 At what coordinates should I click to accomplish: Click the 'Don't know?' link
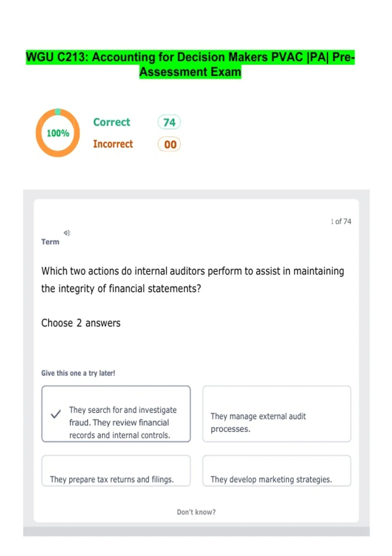(196, 512)
